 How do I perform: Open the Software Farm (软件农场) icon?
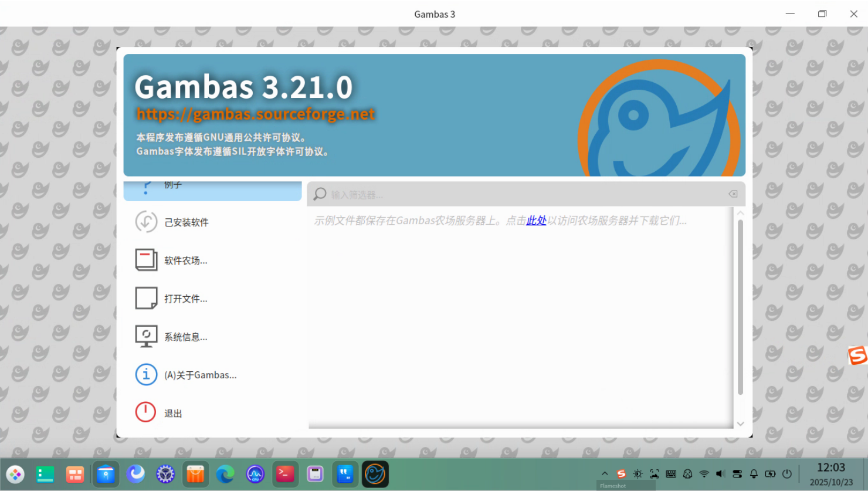coord(146,260)
